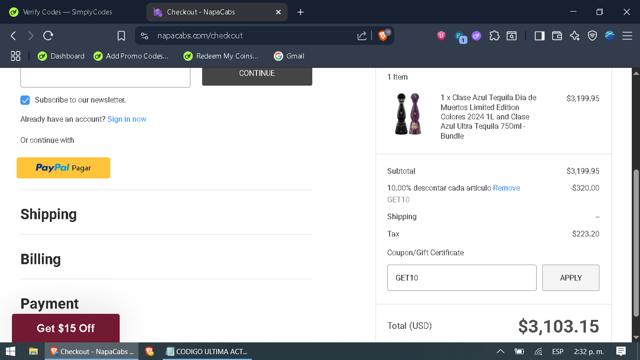Uncheck Subscribe to our newsletter
This screenshot has height=360, width=640.
(25, 100)
